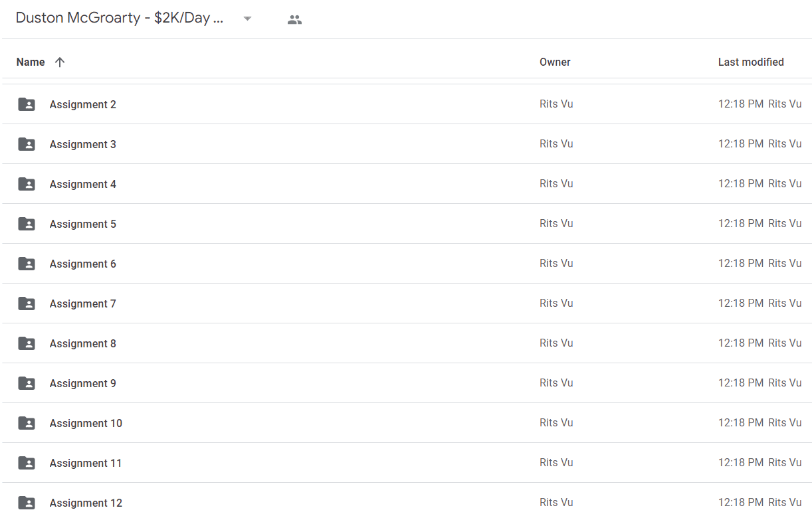Reverse sort order with up arrow
Viewport: 812px width, 518px height.
coord(60,62)
